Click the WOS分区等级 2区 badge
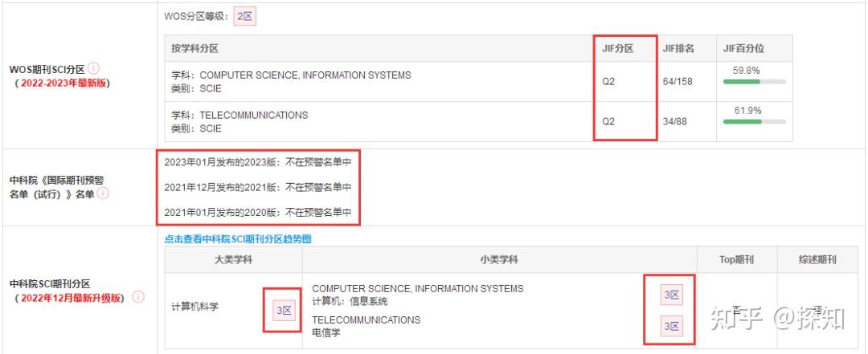Viewport: 868px width, 354px height. pyautogui.click(x=244, y=17)
